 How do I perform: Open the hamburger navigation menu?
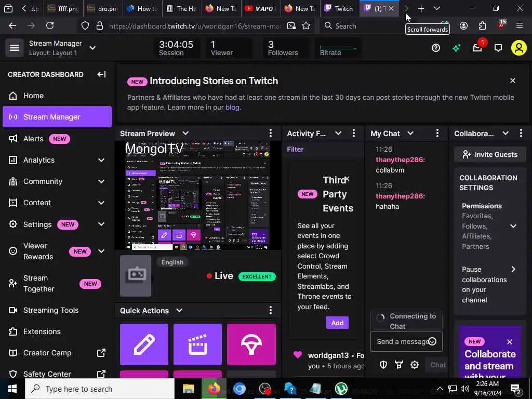click(x=14, y=48)
